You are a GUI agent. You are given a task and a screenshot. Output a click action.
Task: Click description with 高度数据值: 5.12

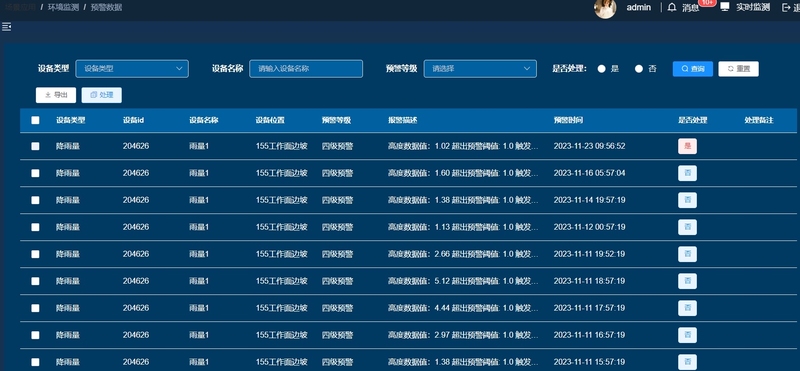point(463,281)
